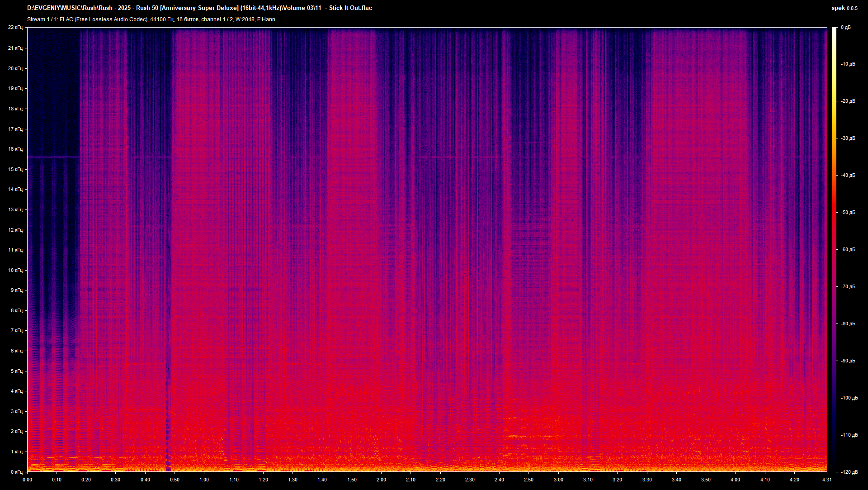The height and width of the screenshot is (490, 868).
Task: Click the 2:00 time axis marker
Action: tap(381, 480)
